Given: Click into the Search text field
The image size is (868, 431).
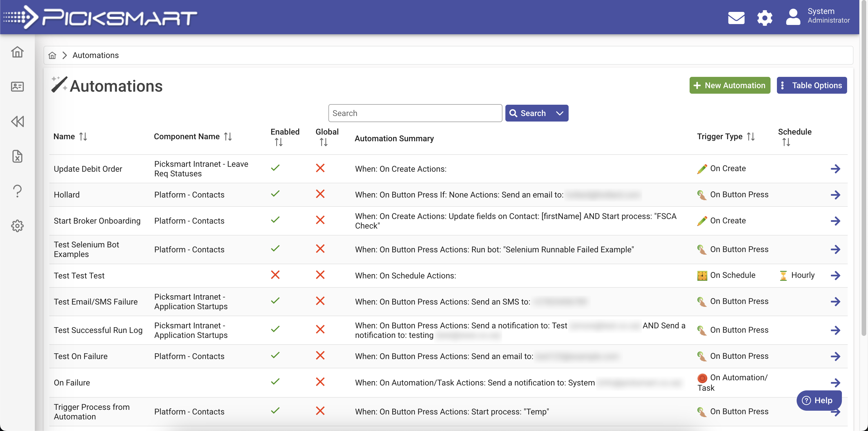Looking at the screenshot, I should tap(415, 113).
